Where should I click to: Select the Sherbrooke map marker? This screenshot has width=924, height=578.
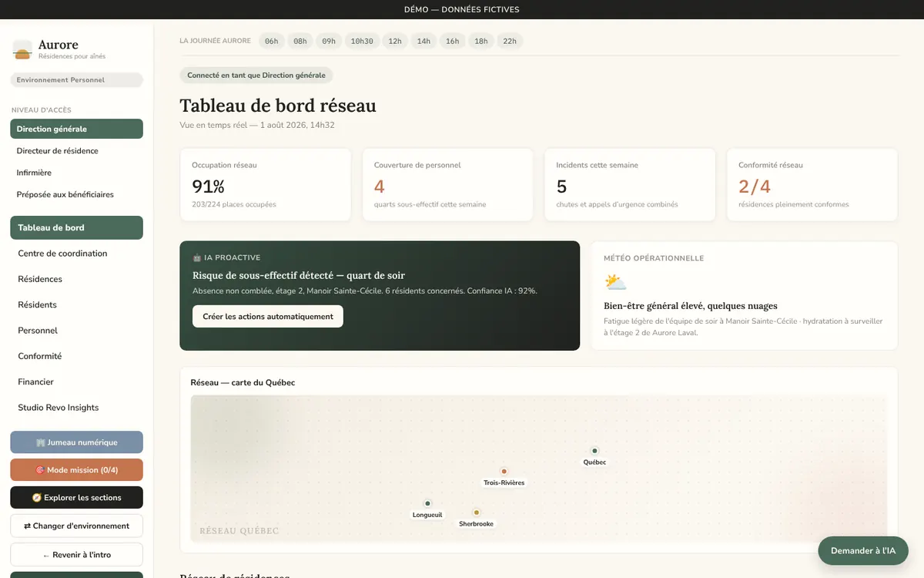pos(476,512)
